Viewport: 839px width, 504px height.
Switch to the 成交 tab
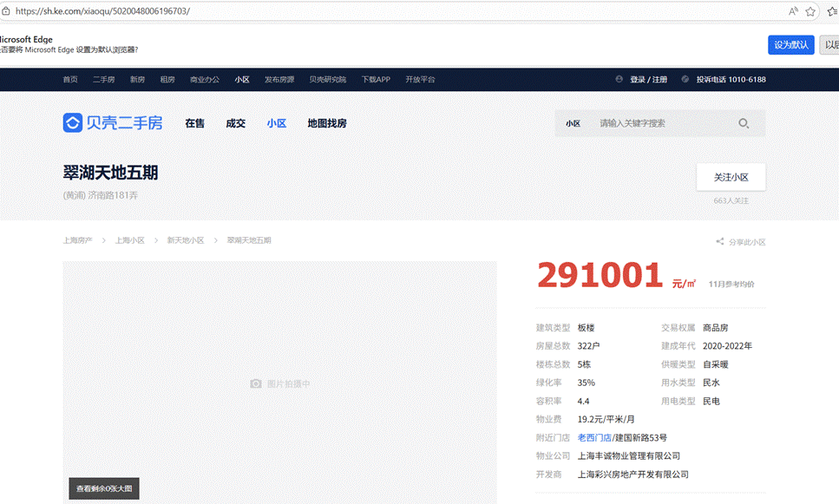(x=235, y=123)
